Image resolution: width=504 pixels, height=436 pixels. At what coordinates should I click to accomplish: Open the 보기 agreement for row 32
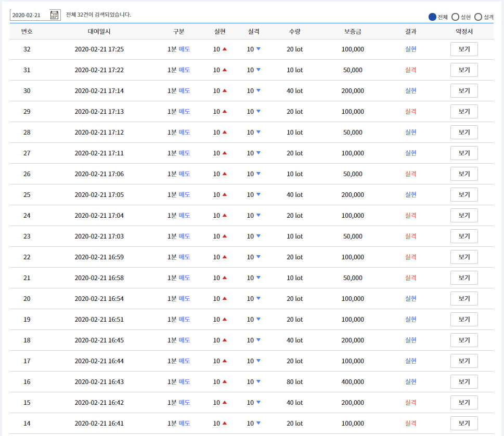point(464,49)
